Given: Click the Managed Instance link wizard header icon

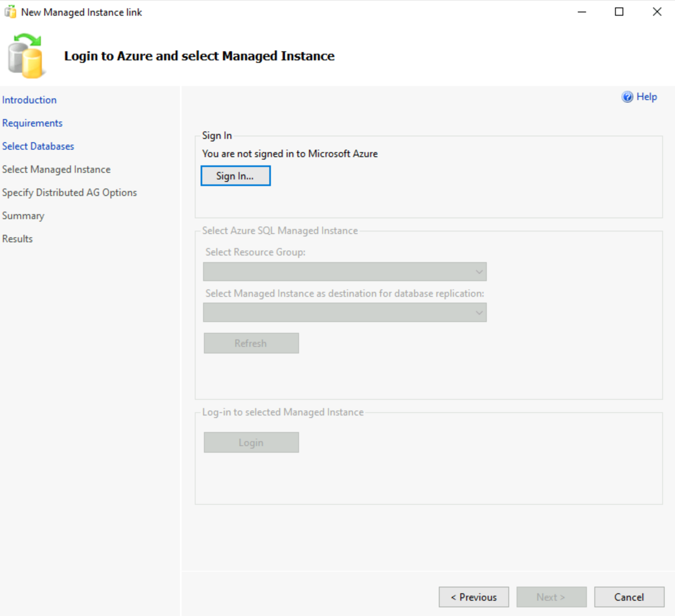Looking at the screenshot, I should 26,56.
